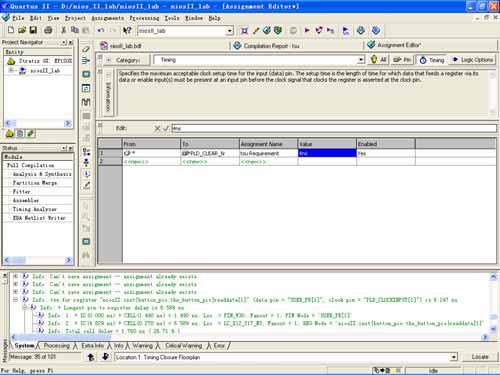Click the Undo arrow icon
Image resolution: width=500 pixels, height=375 pixels.
101,30
